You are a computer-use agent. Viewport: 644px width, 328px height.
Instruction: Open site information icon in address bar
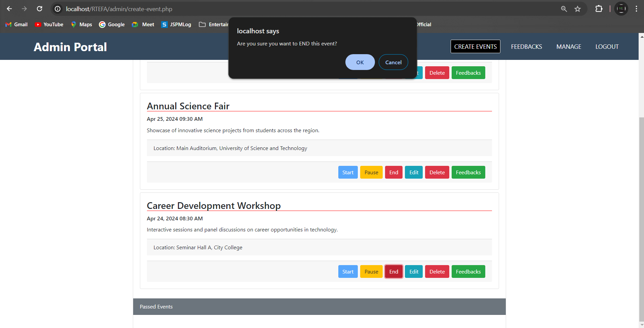click(58, 9)
